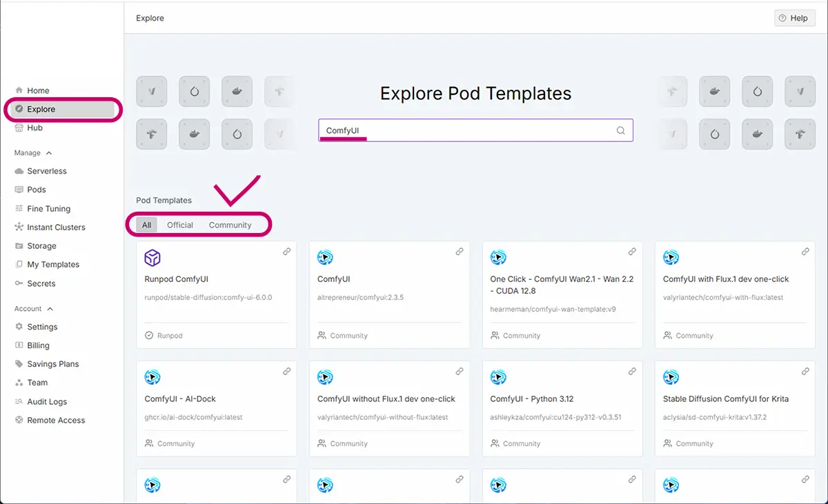
Task: Open the Runpod ComfyUI template
Action: (x=217, y=295)
